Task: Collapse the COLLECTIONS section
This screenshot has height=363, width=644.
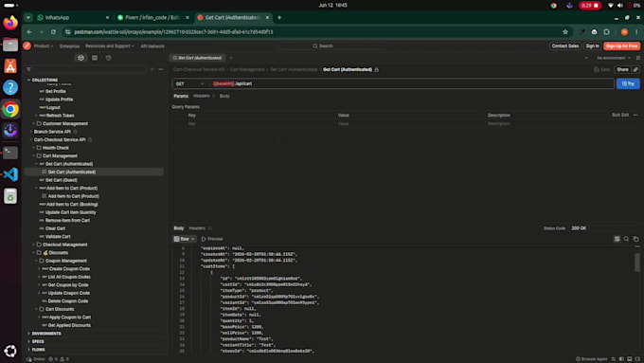Action: click(x=28, y=81)
